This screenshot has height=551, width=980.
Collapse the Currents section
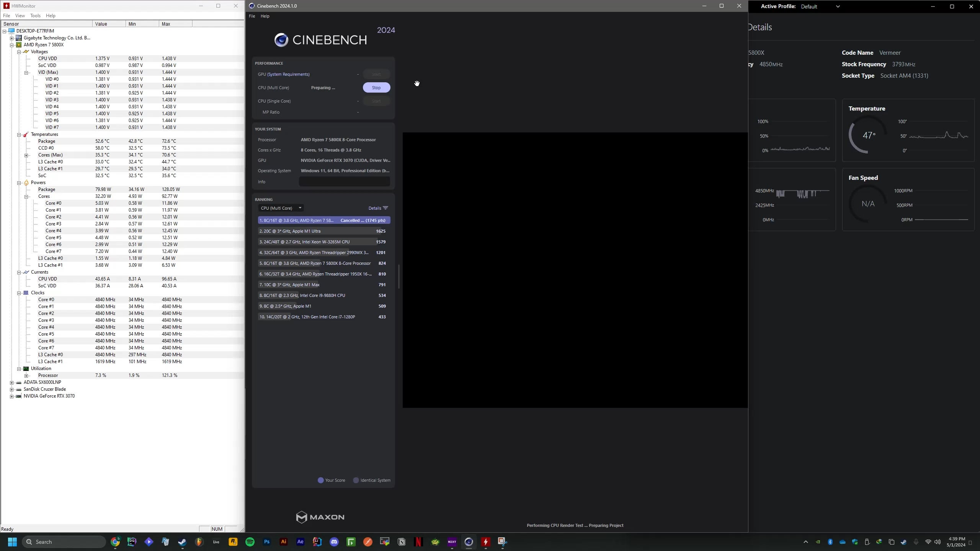(19, 272)
